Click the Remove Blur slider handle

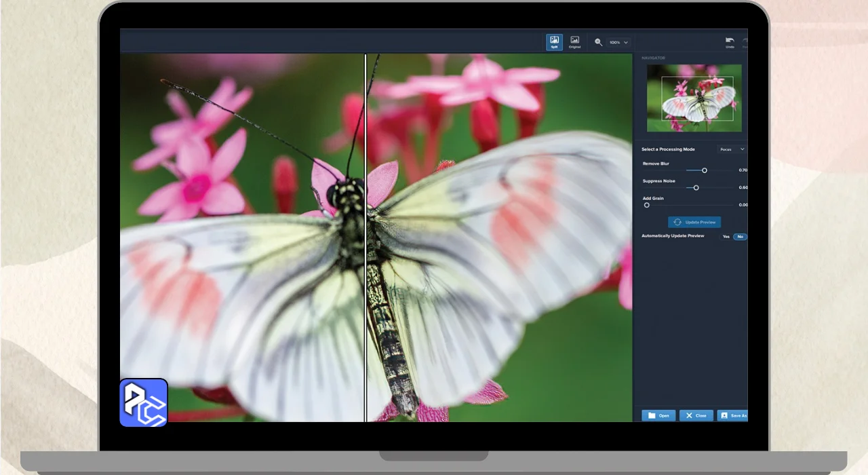[x=704, y=170]
